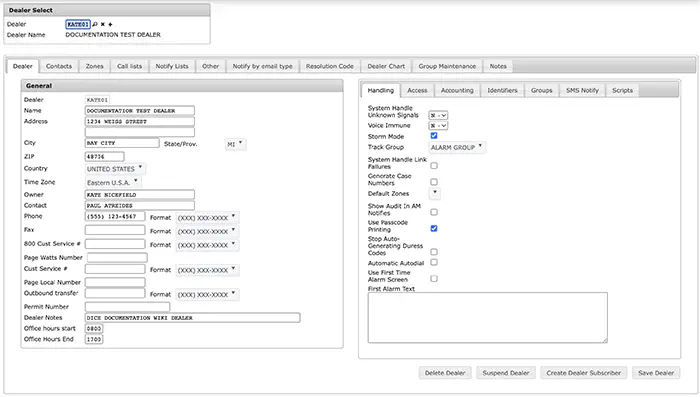Click the First Alarm Text area
This screenshot has width=700, height=397.
(x=488, y=318)
